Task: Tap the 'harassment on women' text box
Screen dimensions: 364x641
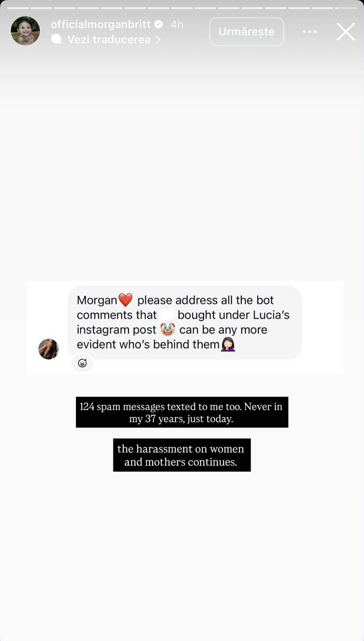Action: click(182, 455)
